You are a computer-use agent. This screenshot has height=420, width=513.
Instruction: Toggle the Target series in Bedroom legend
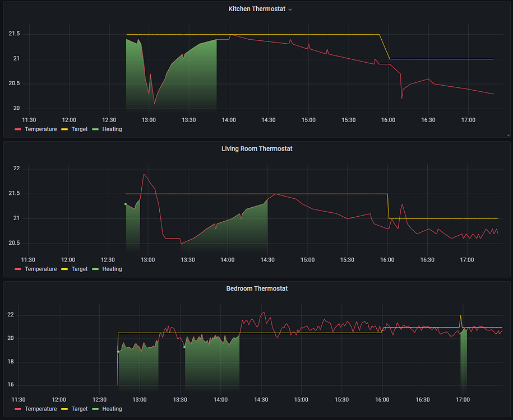point(78,409)
